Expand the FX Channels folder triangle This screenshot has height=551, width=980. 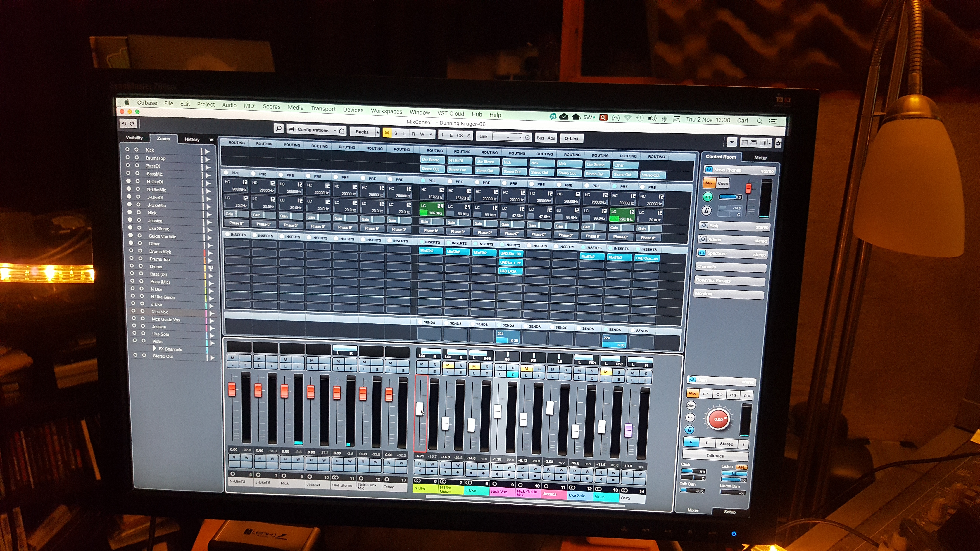coord(154,348)
